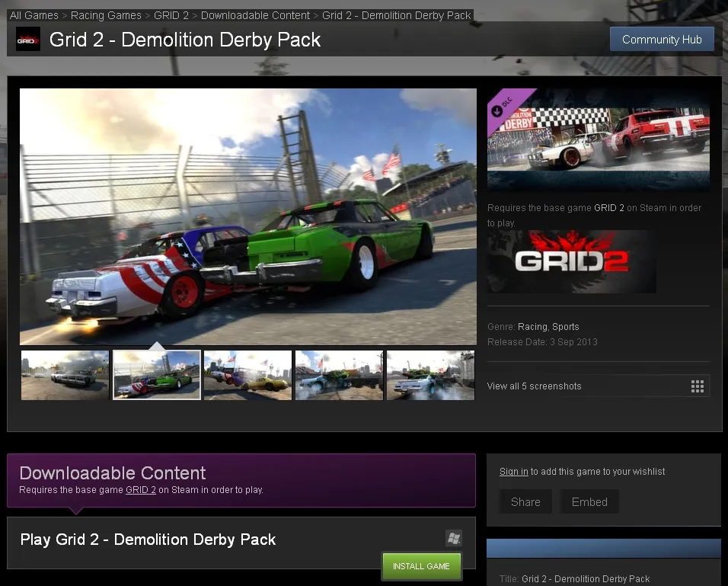
Task: Click the Windows platform icon
Action: (x=454, y=538)
